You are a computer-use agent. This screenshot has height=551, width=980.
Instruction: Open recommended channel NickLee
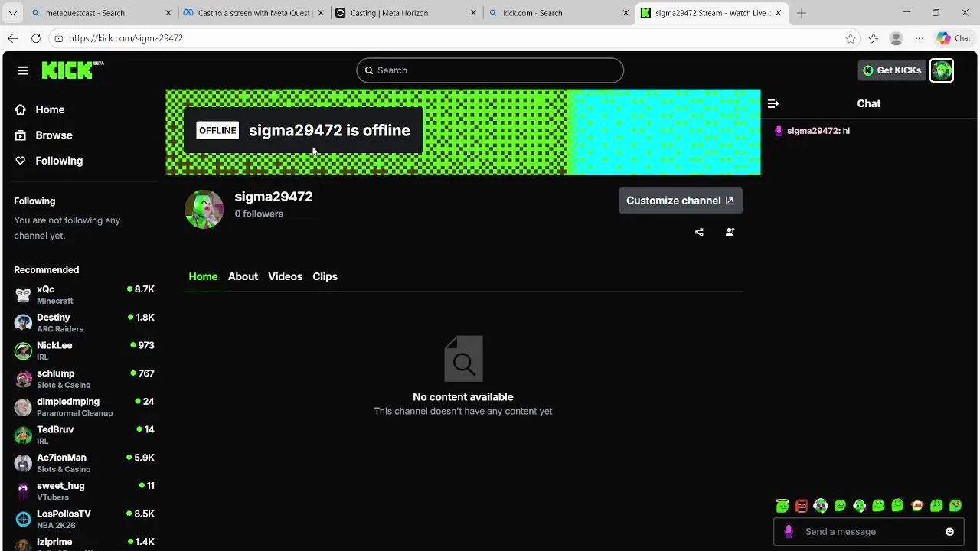84,350
